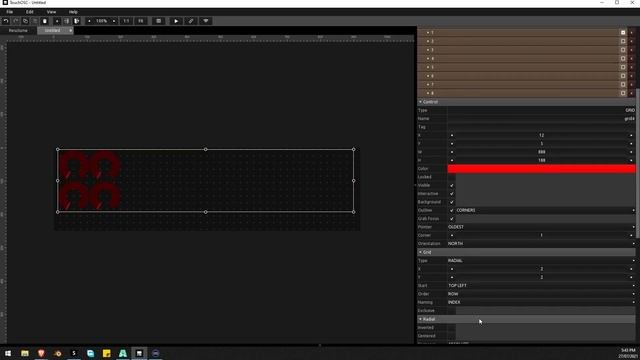Viewport: 640px width, 360px height.
Task: Decrease the Control X value of 12
Action: 452,135
